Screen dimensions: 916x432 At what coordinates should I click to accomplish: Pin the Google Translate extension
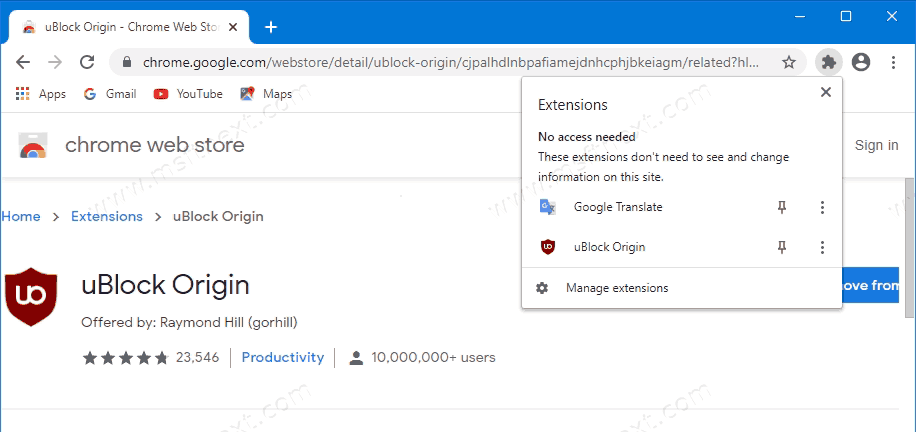pos(783,207)
